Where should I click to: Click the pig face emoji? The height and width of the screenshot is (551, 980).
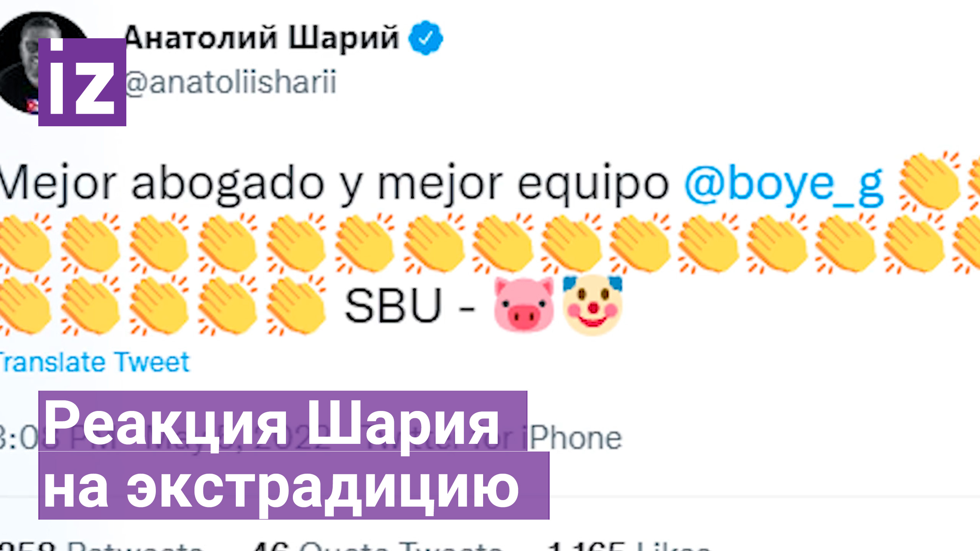pyautogui.click(x=524, y=305)
